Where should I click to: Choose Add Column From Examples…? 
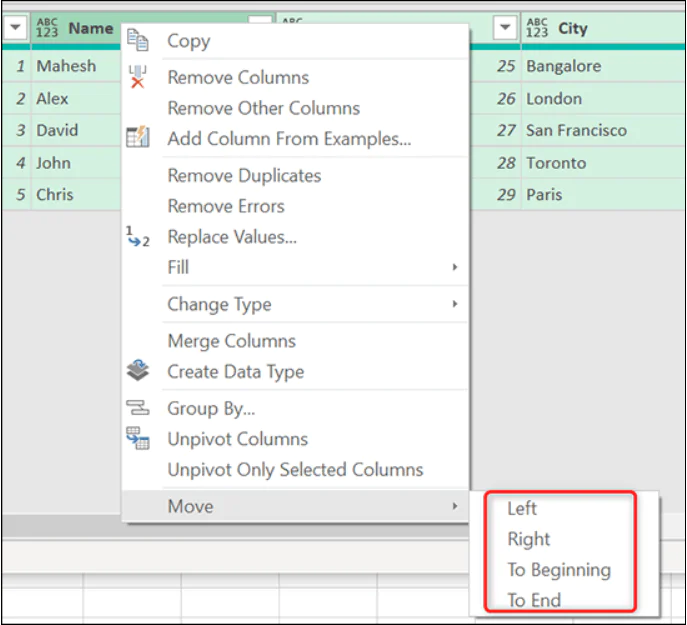295,139
